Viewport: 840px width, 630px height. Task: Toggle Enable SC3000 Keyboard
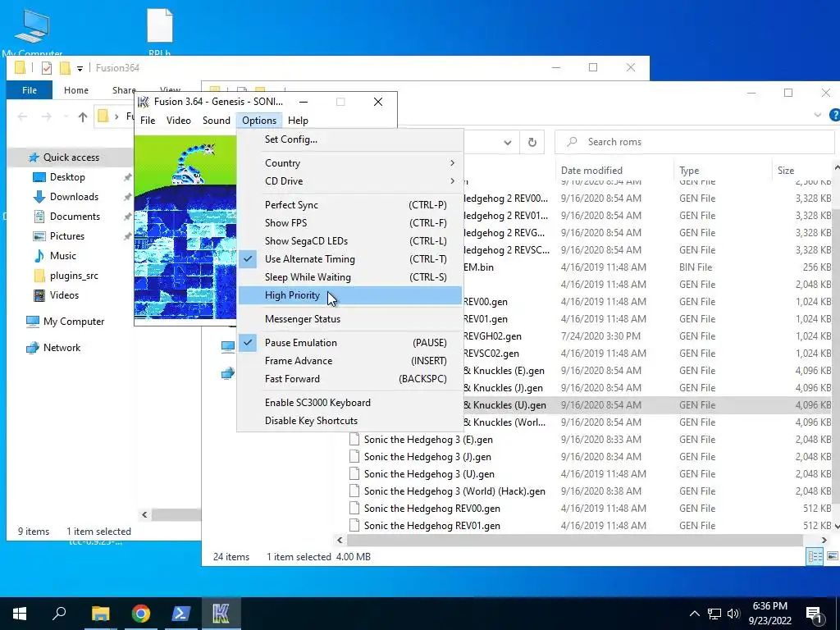349,402
